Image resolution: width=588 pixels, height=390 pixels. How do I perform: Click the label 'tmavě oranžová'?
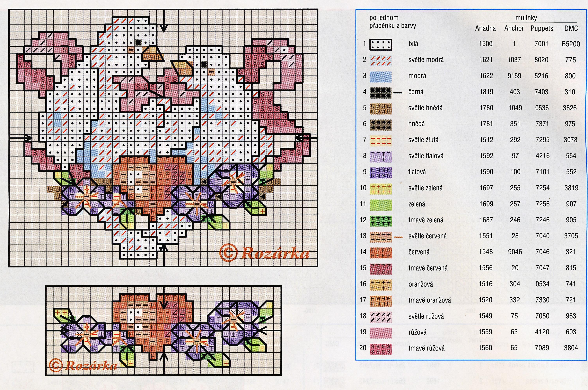coord(429,300)
